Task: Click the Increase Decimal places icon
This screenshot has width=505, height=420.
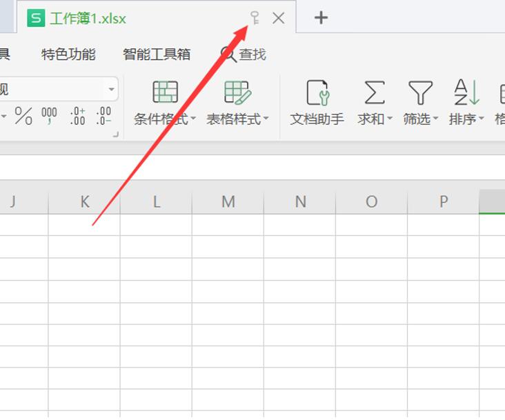Action: click(77, 116)
